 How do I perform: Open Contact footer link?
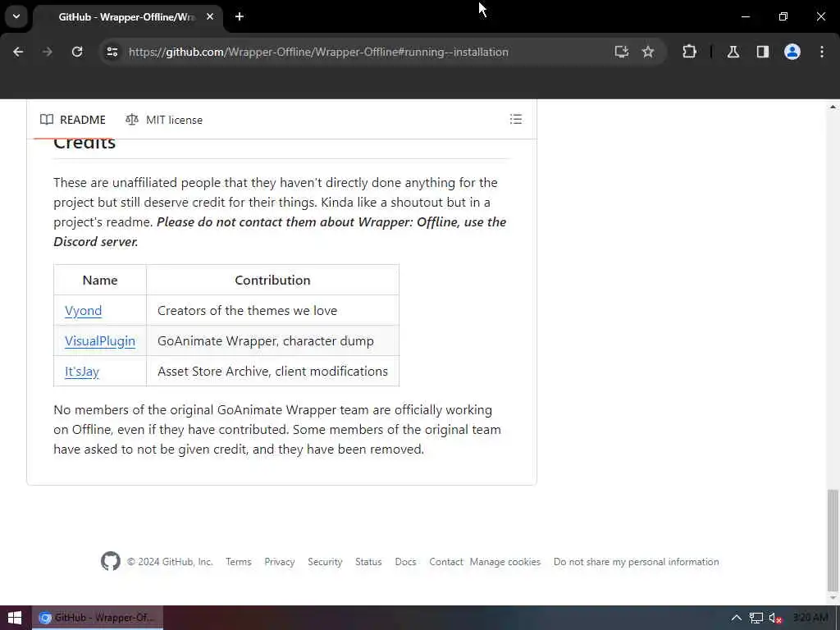(x=445, y=561)
